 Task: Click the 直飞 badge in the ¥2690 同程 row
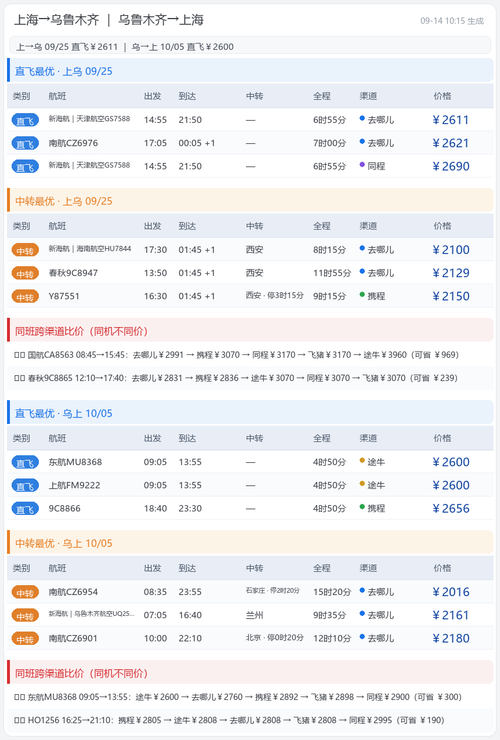tap(25, 167)
